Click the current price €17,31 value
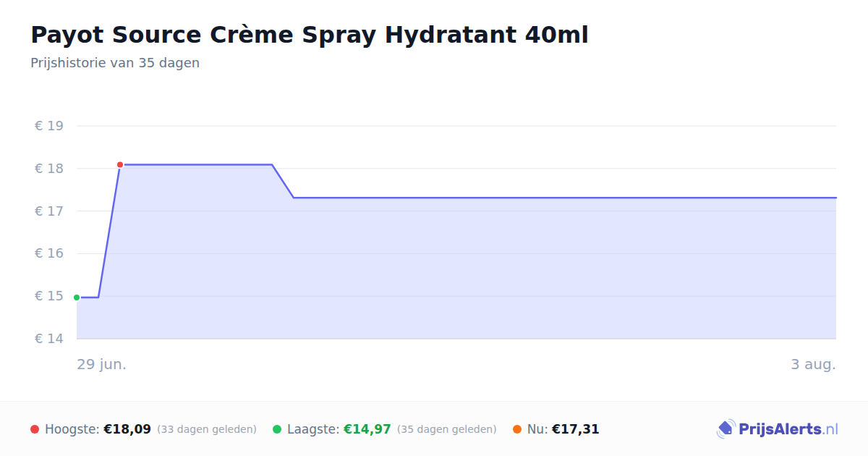The image size is (868, 456). pyautogui.click(x=576, y=430)
